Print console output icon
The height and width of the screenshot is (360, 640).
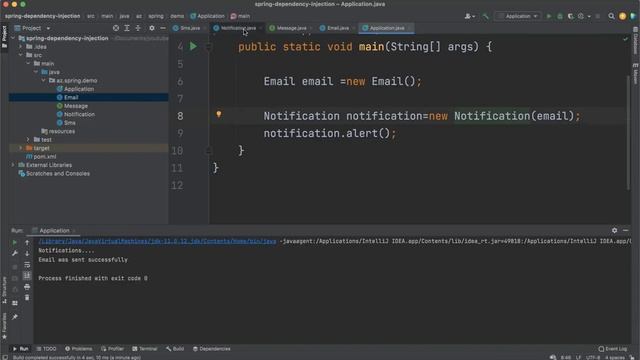(27, 287)
